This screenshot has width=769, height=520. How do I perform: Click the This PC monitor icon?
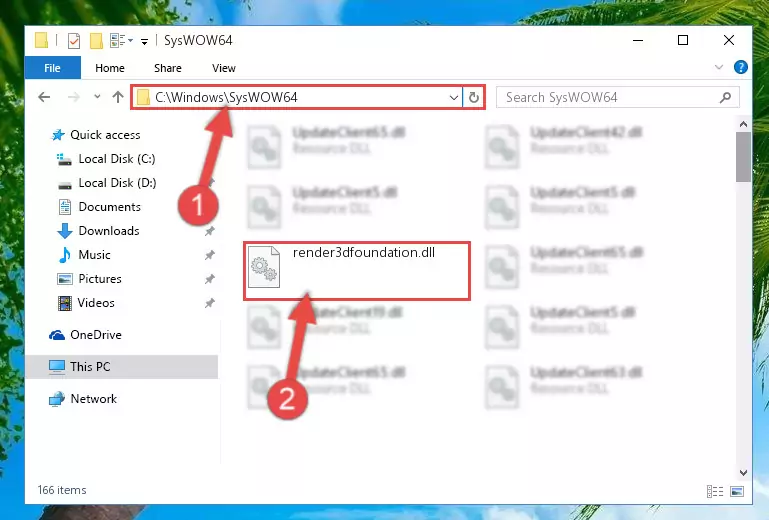tap(57, 367)
